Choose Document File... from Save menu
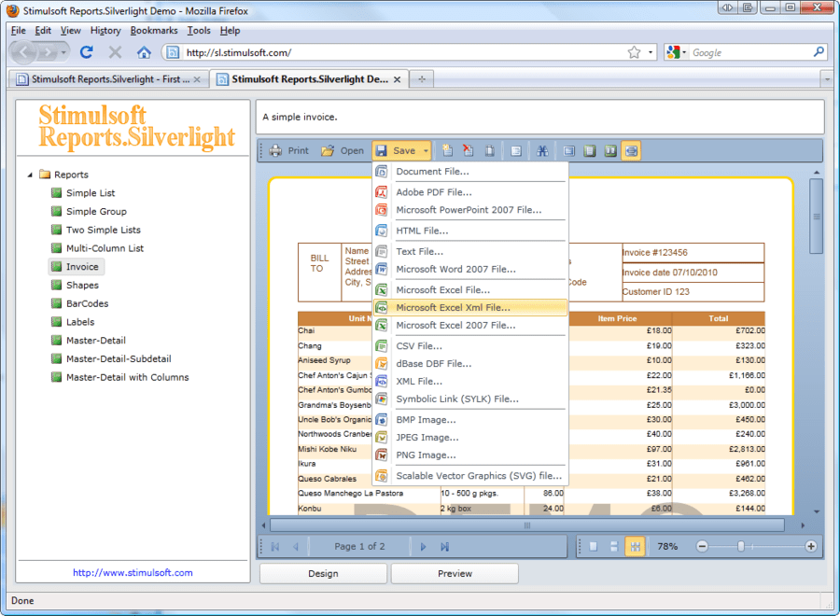 [x=469, y=172]
